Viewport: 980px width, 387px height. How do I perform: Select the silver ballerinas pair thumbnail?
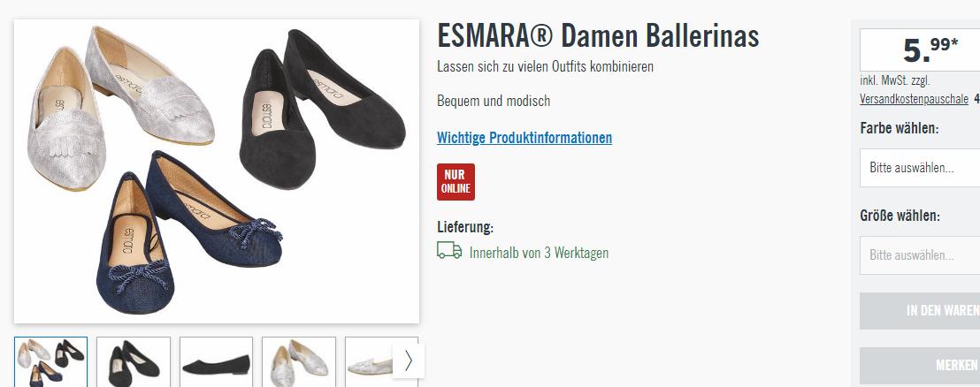click(299, 362)
